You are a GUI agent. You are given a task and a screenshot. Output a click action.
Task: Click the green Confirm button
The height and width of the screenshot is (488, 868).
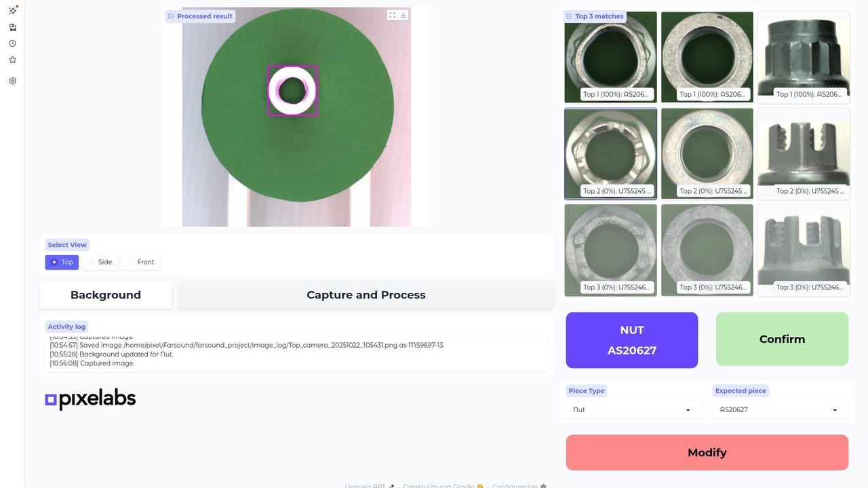pyautogui.click(x=782, y=339)
